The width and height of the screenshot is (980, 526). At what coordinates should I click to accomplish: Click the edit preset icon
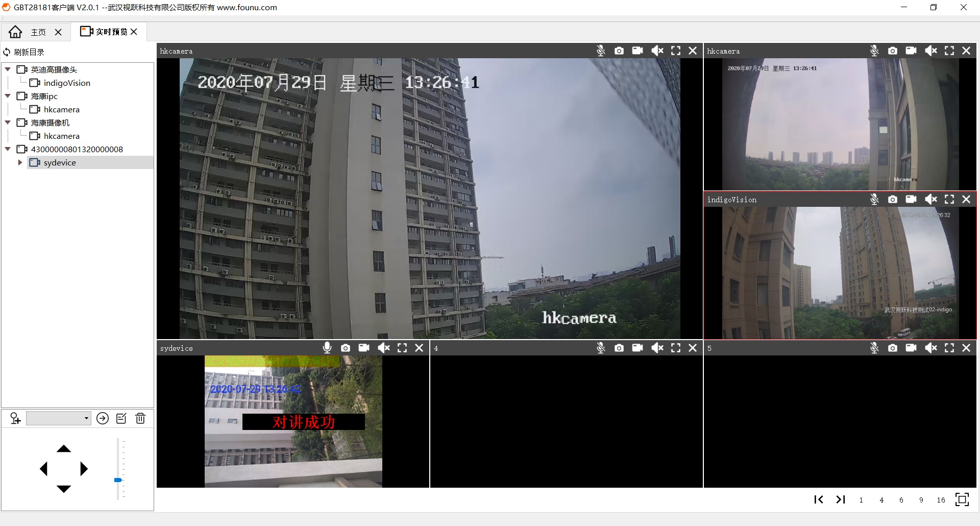pos(121,419)
